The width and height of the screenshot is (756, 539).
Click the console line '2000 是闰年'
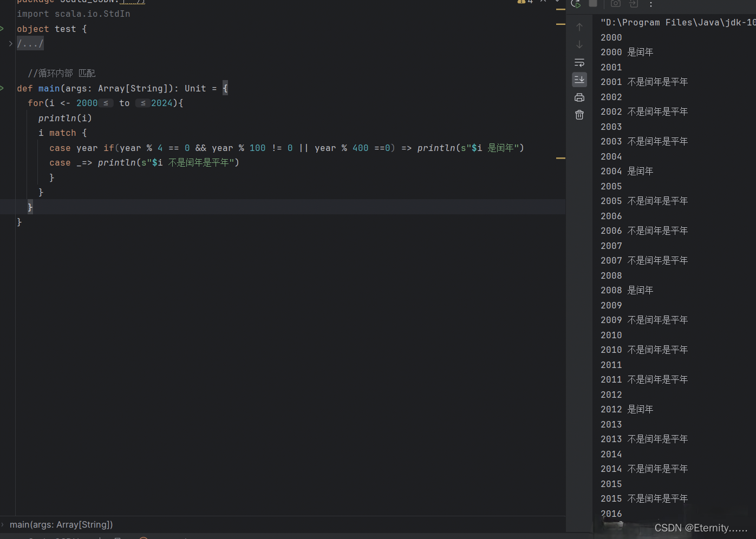pyautogui.click(x=627, y=52)
